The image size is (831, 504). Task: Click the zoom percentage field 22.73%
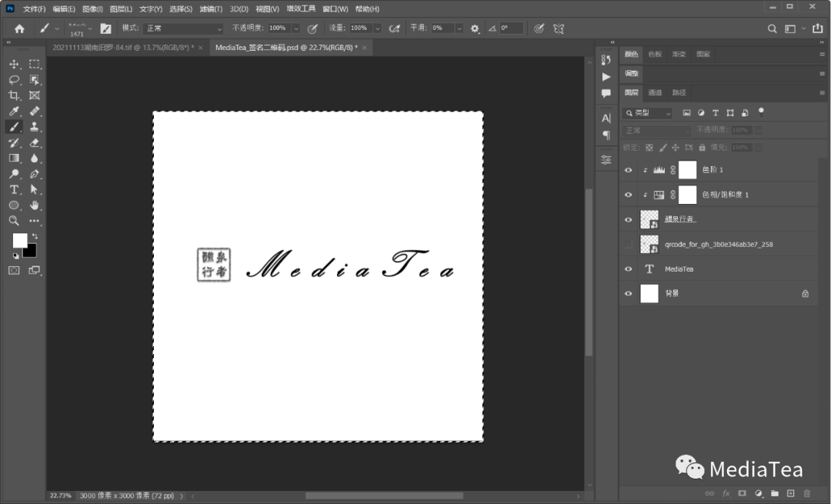pos(61,496)
